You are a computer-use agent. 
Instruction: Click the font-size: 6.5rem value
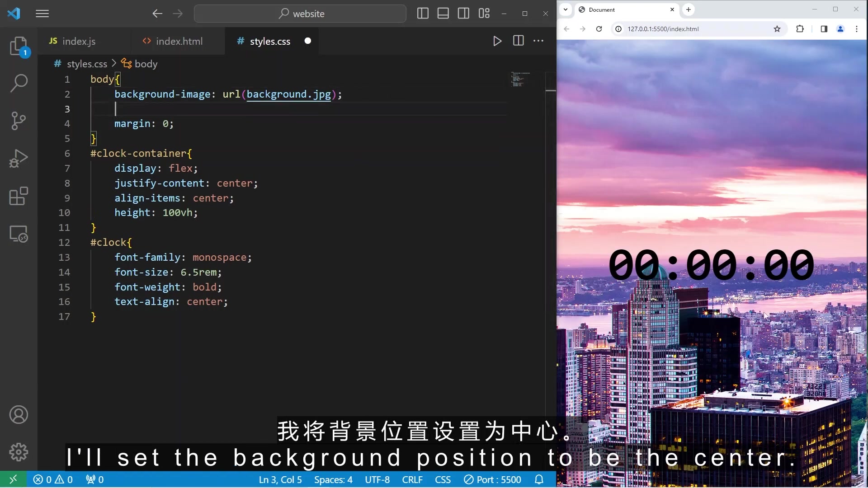[x=198, y=272]
